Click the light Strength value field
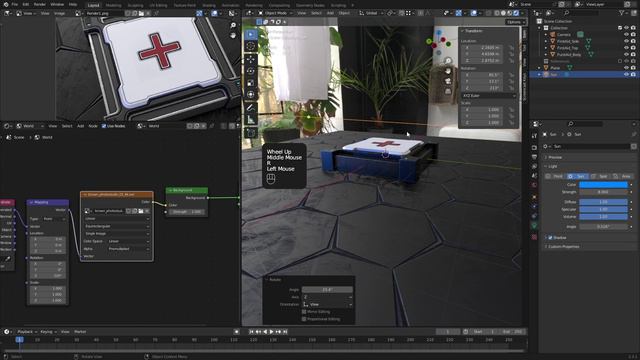 coord(603,192)
